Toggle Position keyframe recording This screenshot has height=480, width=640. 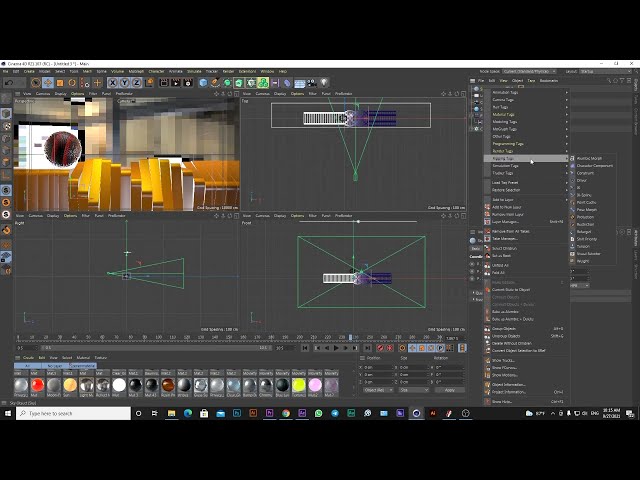pyautogui.click(x=412, y=348)
